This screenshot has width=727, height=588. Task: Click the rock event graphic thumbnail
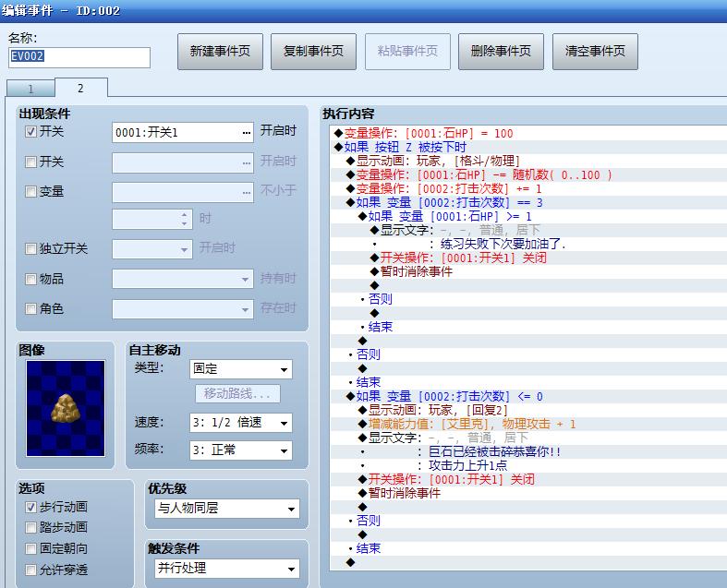(x=66, y=408)
